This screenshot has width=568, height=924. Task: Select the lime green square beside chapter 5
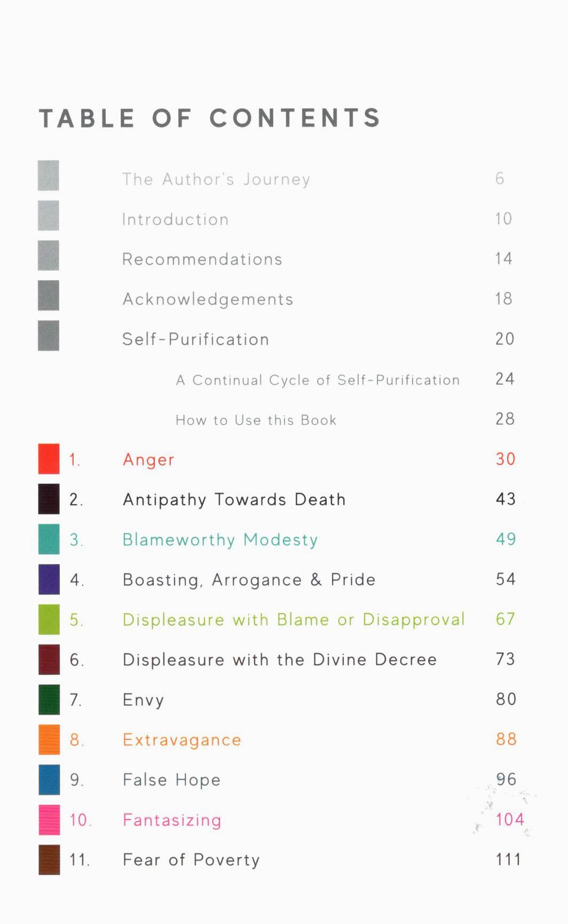pyautogui.click(x=49, y=619)
